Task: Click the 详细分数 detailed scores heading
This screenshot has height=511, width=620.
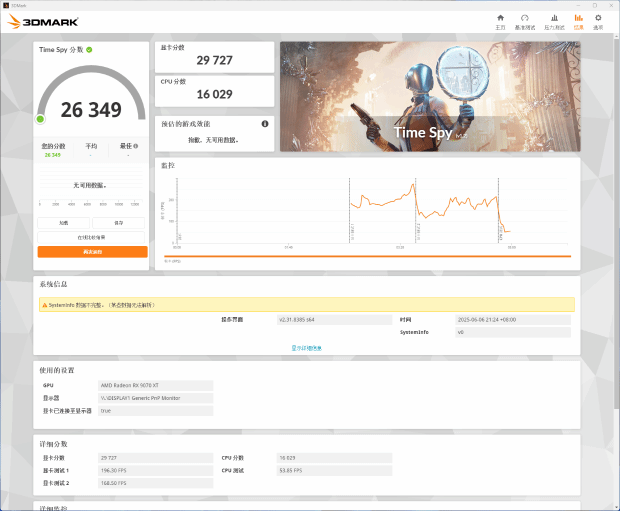Action: pos(53,444)
